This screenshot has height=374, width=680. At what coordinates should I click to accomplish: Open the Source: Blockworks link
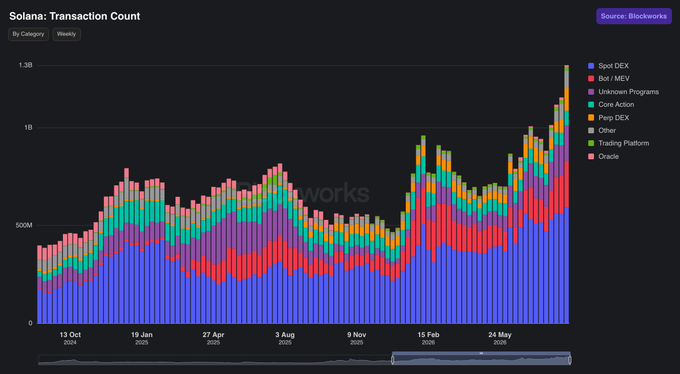pyautogui.click(x=634, y=16)
